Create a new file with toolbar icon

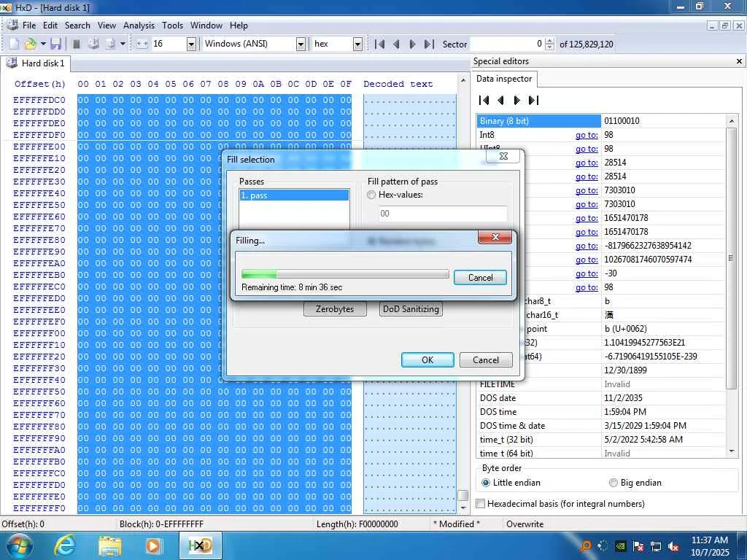14,44
